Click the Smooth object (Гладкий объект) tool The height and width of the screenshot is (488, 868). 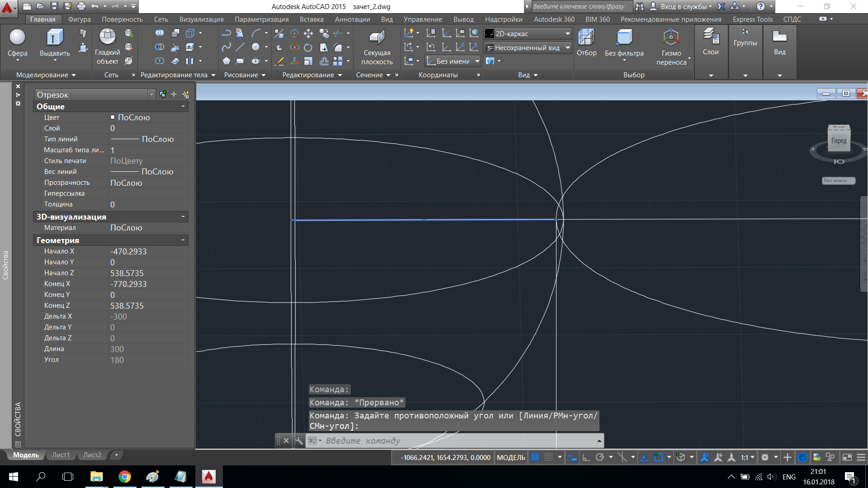pyautogui.click(x=107, y=46)
